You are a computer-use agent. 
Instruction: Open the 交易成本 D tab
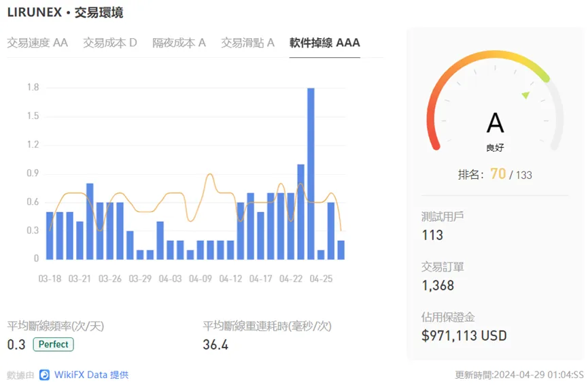(110, 43)
